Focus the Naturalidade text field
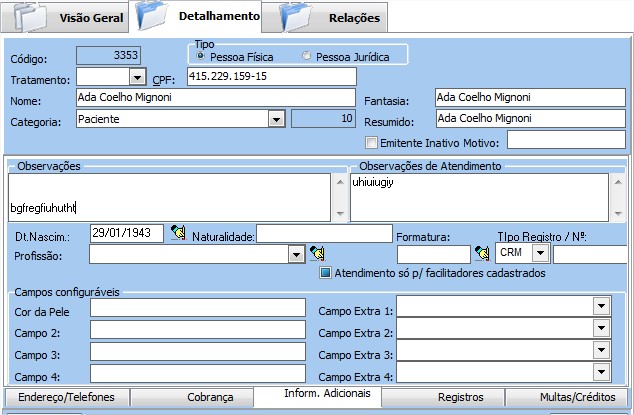Image resolution: width=634 pixels, height=415 pixels. pos(324,233)
